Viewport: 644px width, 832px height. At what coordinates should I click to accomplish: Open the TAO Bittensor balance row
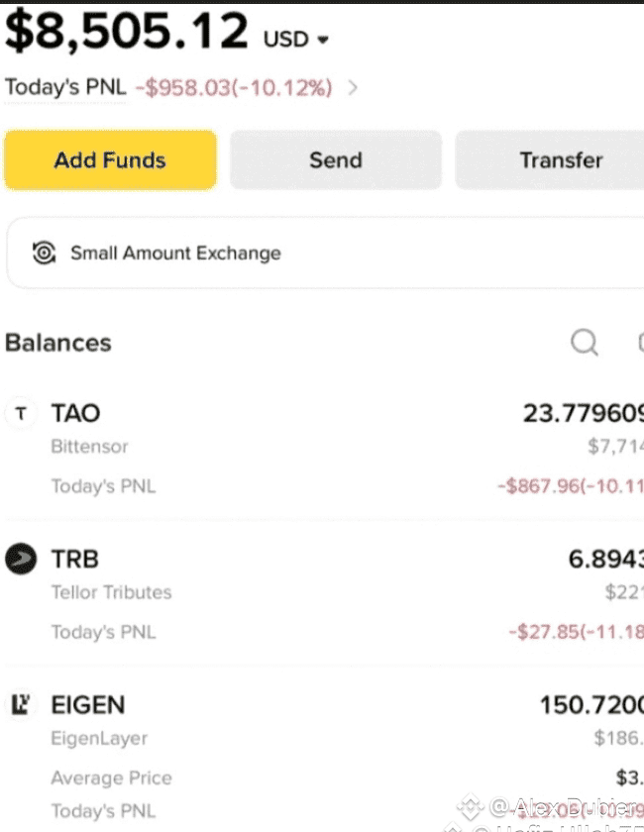(324, 449)
